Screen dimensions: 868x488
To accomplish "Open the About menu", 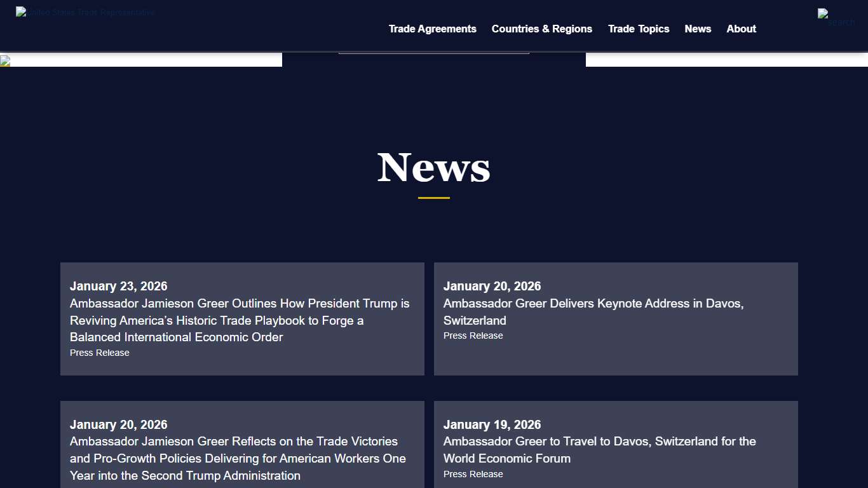I will pyautogui.click(x=741, y=29).
